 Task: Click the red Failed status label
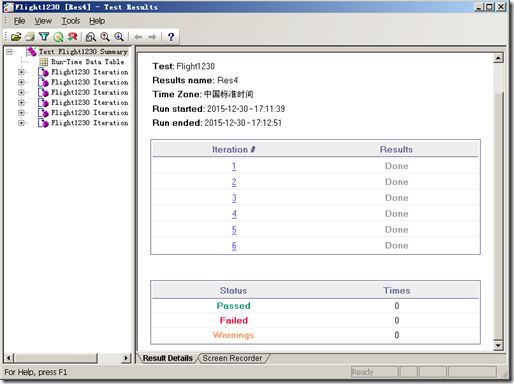coord(234,321)
